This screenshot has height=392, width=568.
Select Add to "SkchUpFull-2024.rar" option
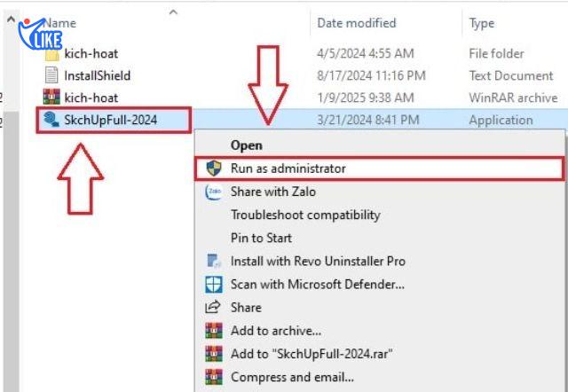(312, 354)
